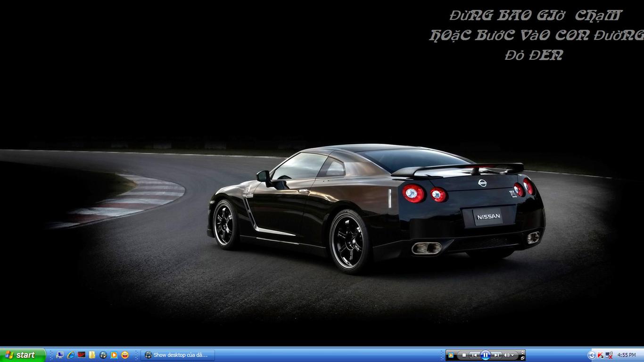Switch to the 'Show desktop của dâ...' taskbar window

177,355
